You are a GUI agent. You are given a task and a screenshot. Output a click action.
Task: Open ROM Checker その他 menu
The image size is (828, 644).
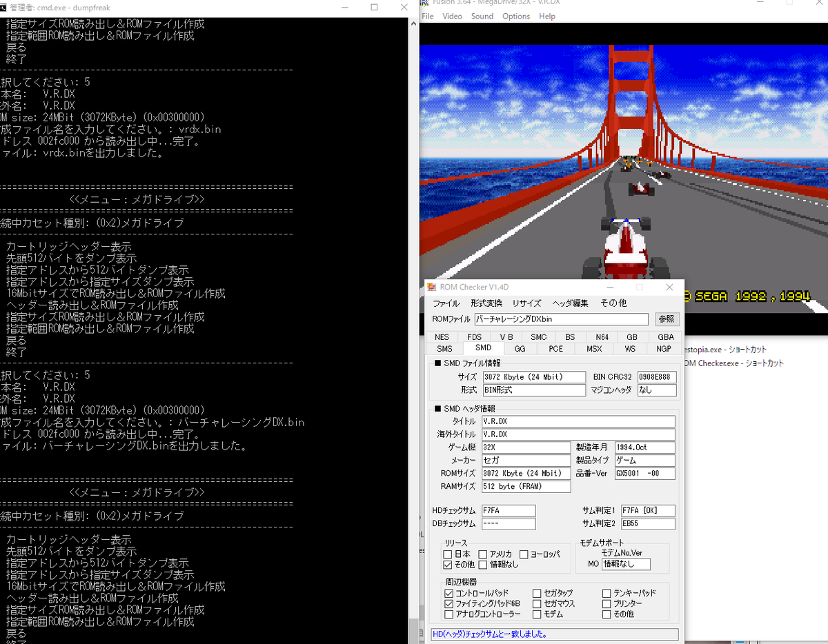[x=613, y=303]
